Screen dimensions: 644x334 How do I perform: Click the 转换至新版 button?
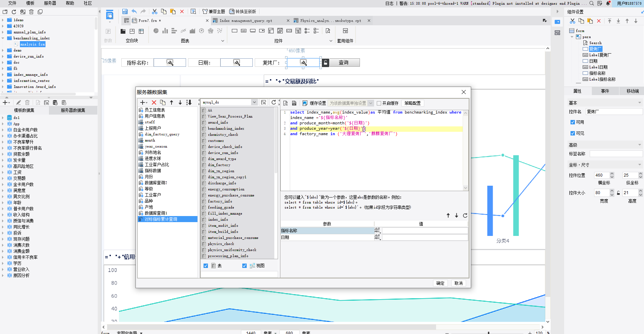tap(243, 11)
